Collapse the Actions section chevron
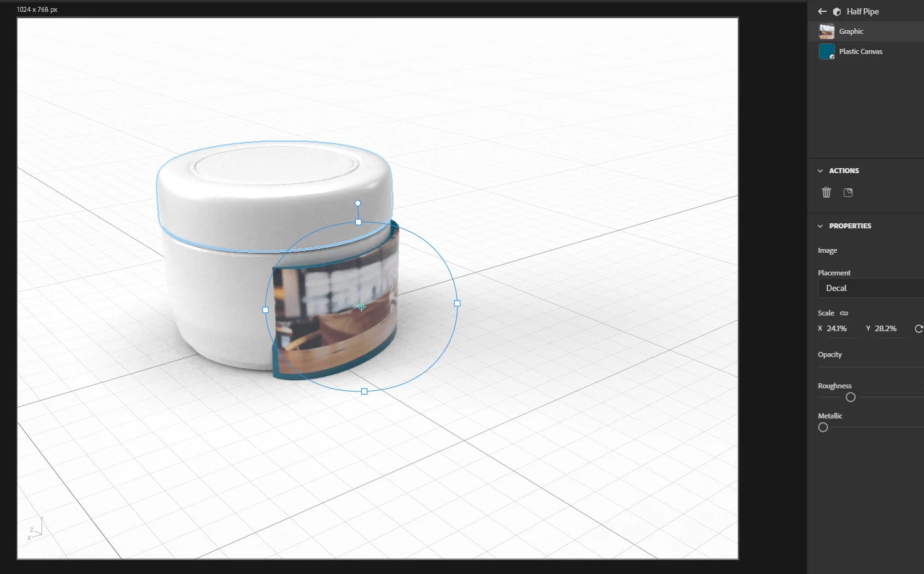The image size is (924, 574). click(820, 171)
